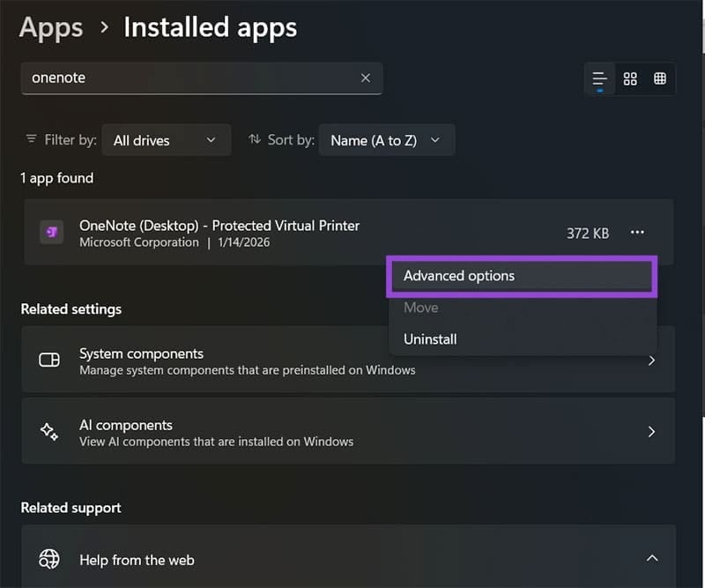This screenshot has width=705, height=588.
Task: Navigate back using the Apps breadcrumb
Action: (49, 27)
